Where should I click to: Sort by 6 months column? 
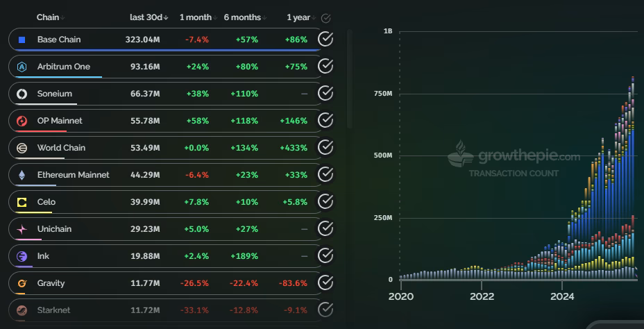pyautogui.click(x=245, y=17)
